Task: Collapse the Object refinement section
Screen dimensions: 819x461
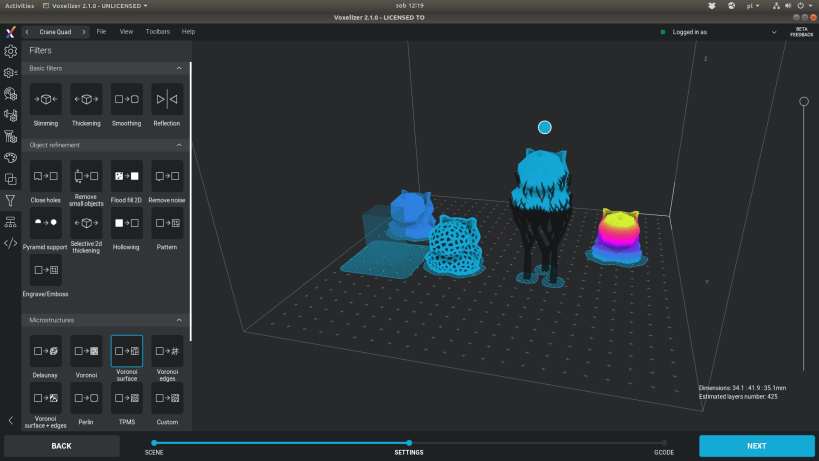Action: [x=179, y=145]
